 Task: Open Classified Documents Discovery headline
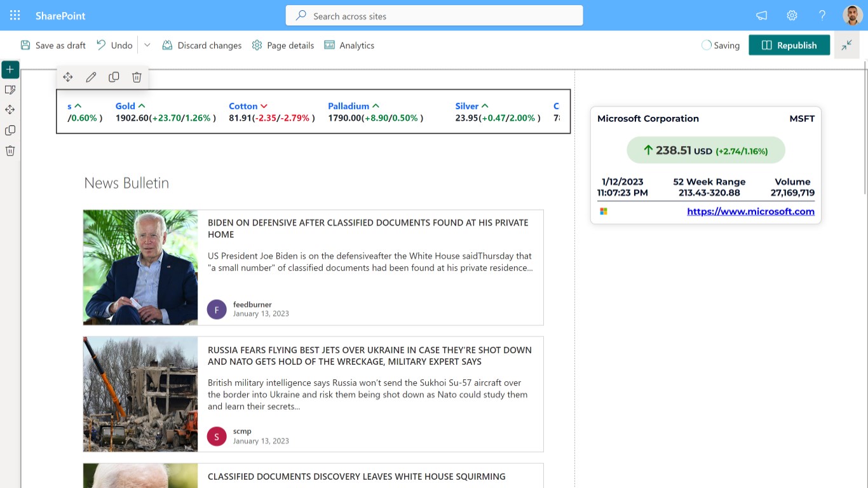tap(356, 477)
